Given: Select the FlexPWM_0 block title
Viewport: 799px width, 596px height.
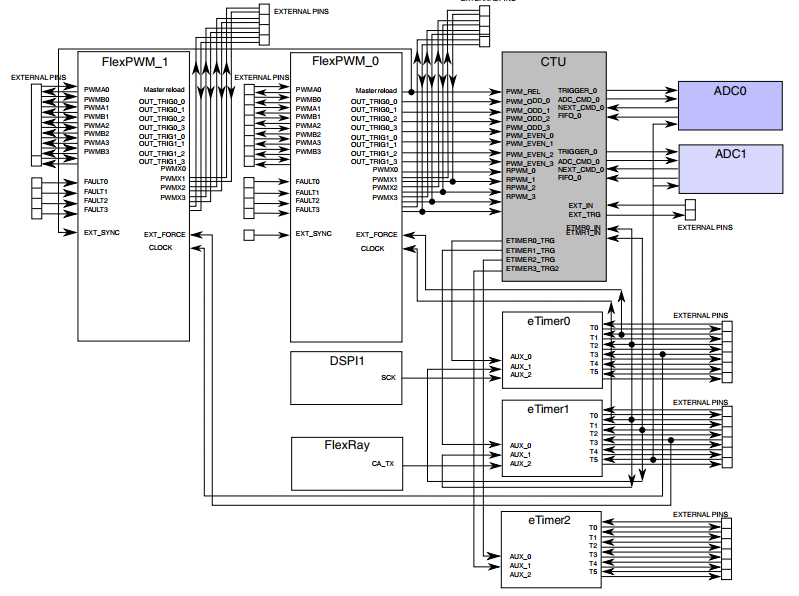Looking at the screenshot, I should point(346,62).
